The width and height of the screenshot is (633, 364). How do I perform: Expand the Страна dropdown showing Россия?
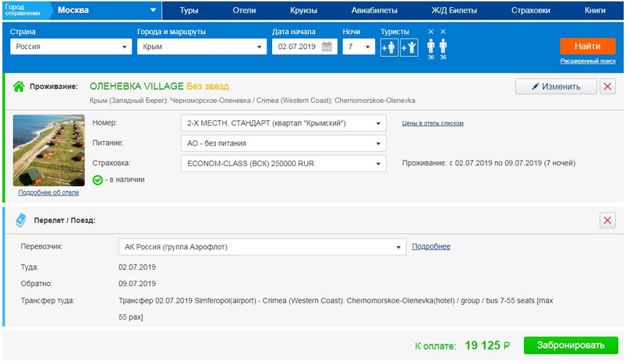click(71, 47)
